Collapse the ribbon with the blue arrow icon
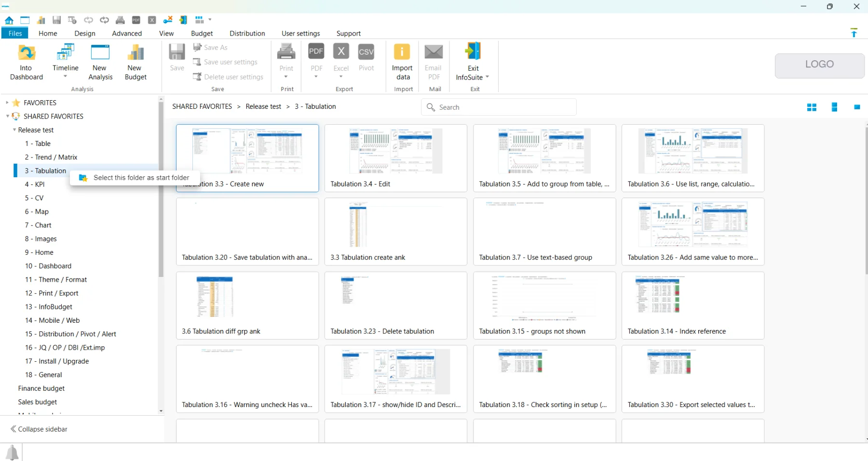This screenshot has width=868, height=461. click(854, 33)
